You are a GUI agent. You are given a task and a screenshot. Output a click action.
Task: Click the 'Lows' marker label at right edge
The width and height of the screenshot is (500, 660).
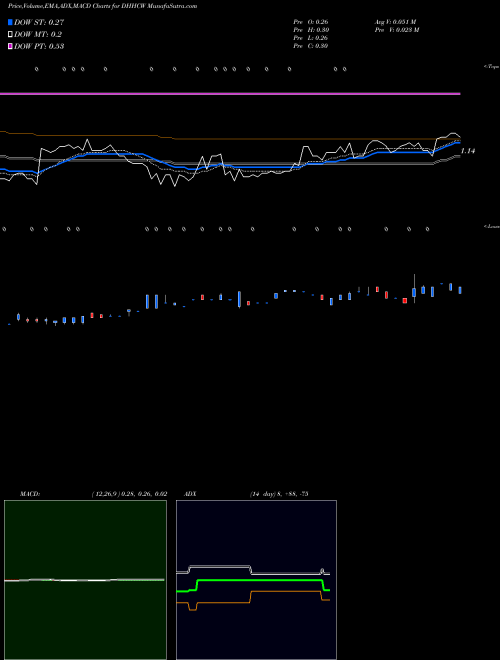(492, 226)
